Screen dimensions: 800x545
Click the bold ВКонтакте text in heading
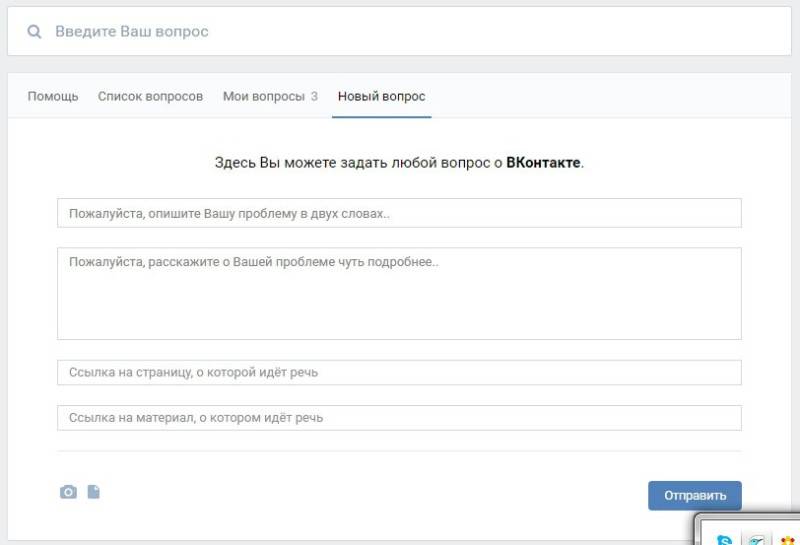pyautogui.click(x=543, y=162)
